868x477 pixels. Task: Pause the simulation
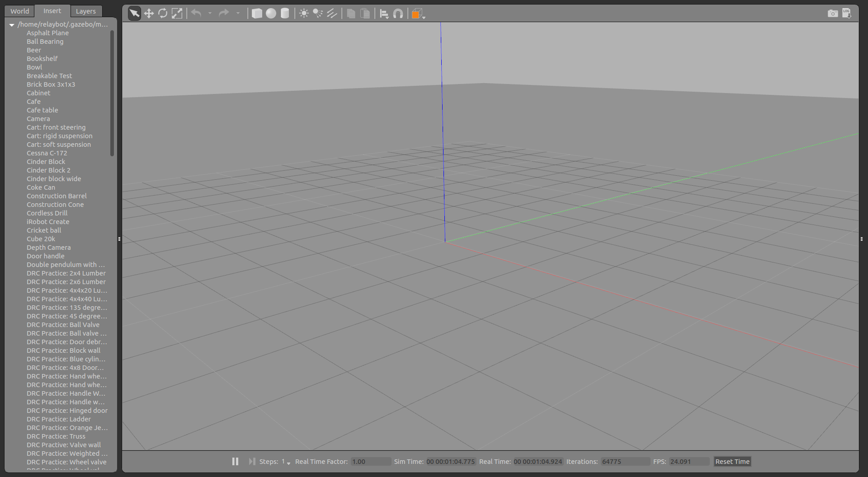[235, 461]
